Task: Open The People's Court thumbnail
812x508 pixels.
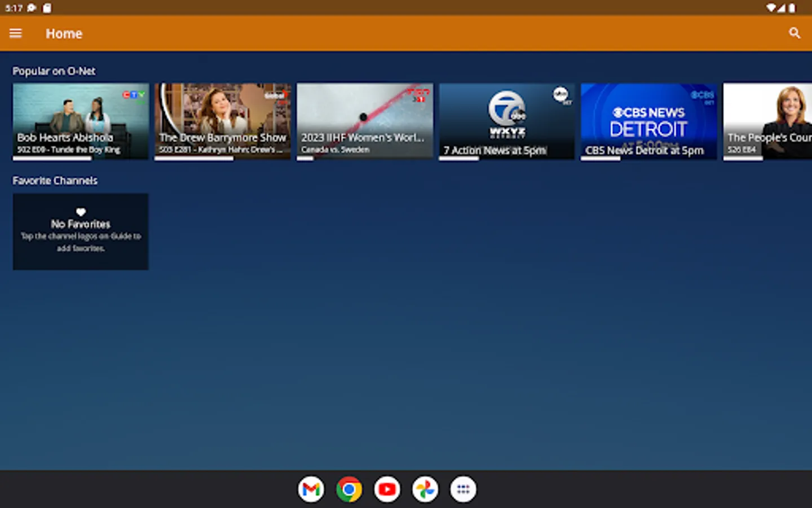Action: (767, 121)
